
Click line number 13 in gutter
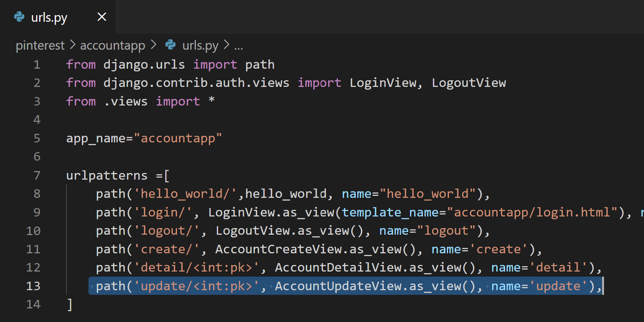33,286
